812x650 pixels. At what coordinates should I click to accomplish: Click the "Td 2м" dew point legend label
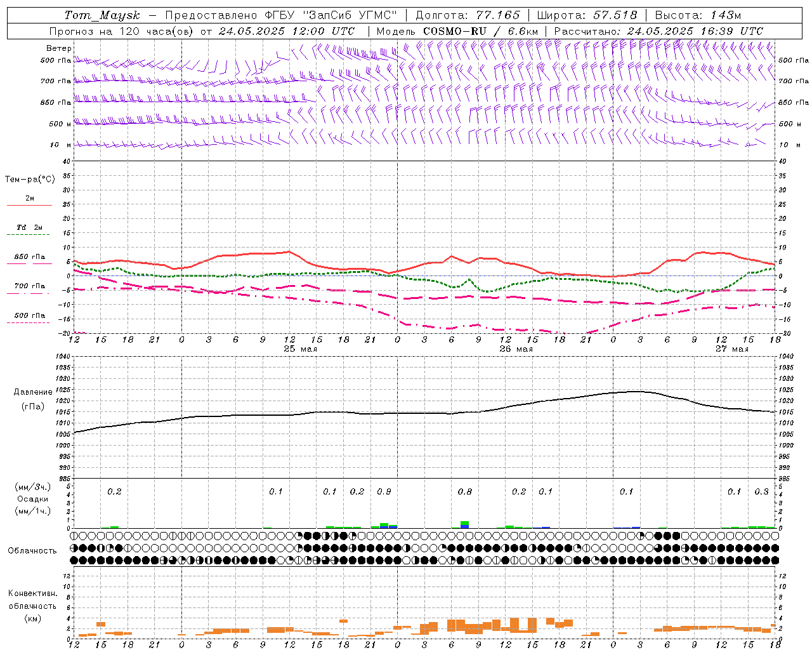[30, 227]
